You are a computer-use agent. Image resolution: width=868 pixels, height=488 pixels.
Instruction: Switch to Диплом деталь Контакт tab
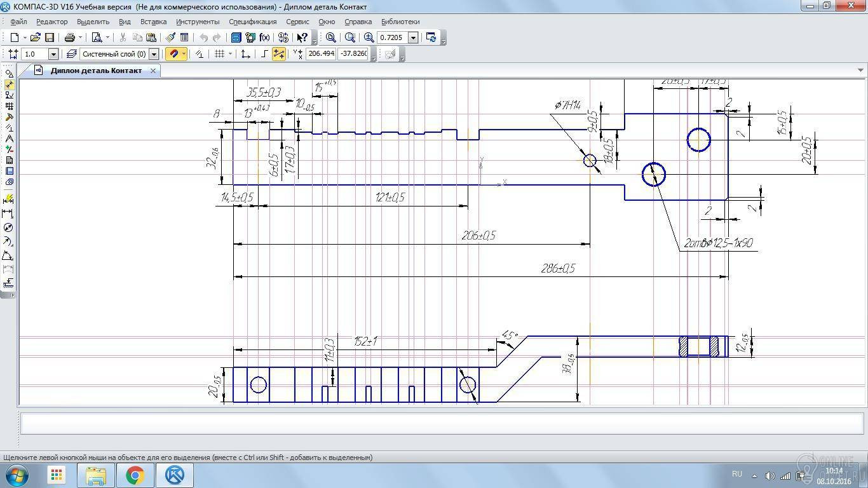tap(96, 71)
